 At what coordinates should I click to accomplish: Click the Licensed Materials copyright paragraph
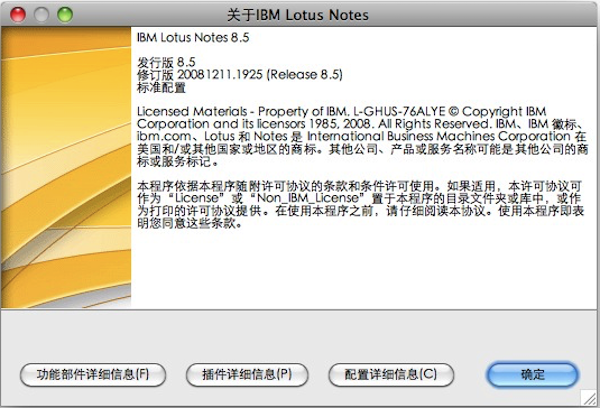click(x=362, y=136)
